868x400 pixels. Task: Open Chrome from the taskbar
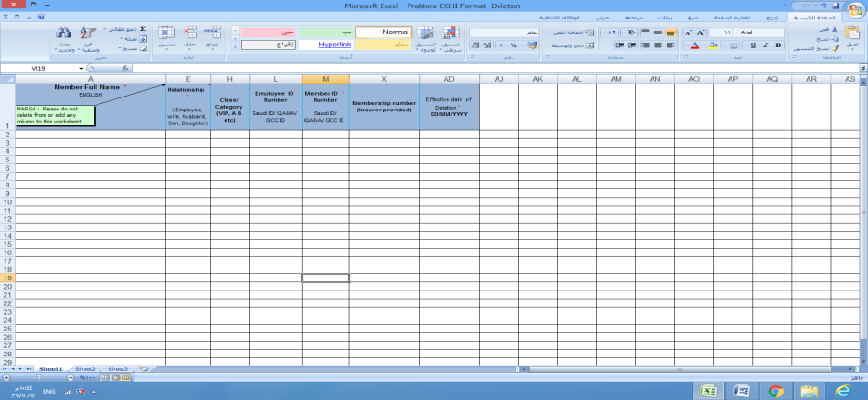click(x=775, y=391)
